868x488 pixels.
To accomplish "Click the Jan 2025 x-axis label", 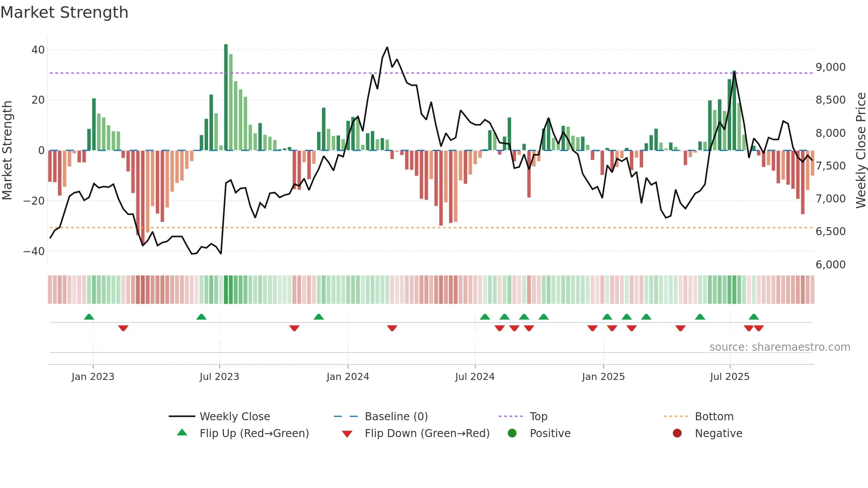I will (603, 377).
